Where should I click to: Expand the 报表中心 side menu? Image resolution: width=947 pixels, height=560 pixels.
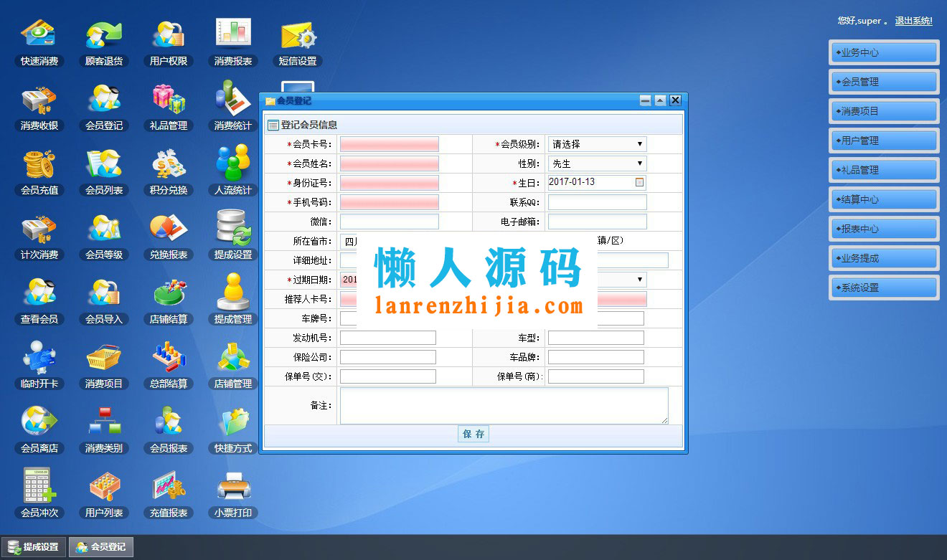[x=884, y=229]
